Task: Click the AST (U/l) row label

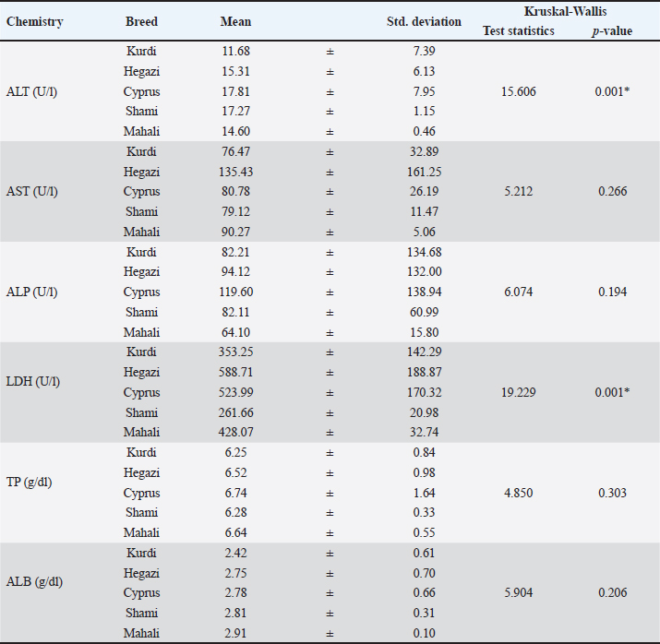Action: click(x=31, y=192)
